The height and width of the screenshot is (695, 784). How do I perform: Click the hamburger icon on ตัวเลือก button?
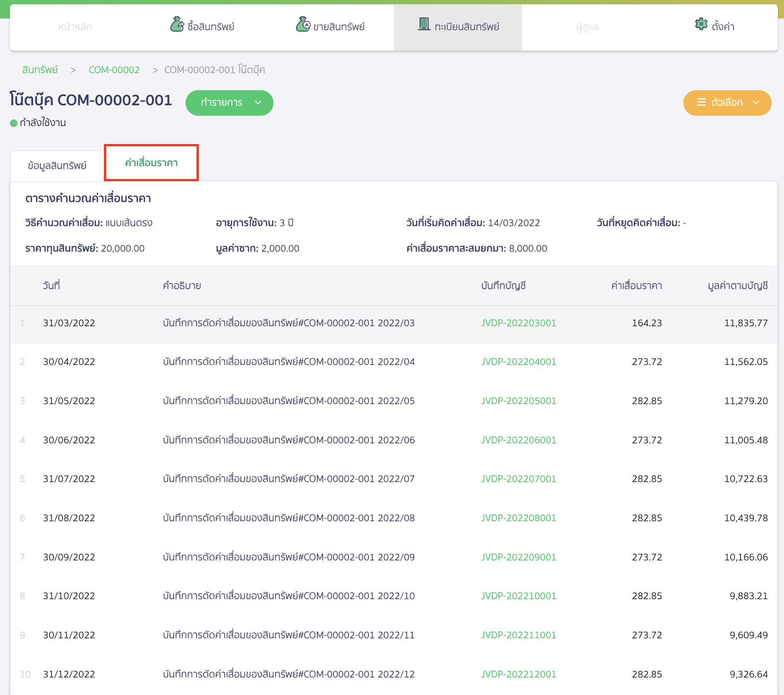[701, 102]
